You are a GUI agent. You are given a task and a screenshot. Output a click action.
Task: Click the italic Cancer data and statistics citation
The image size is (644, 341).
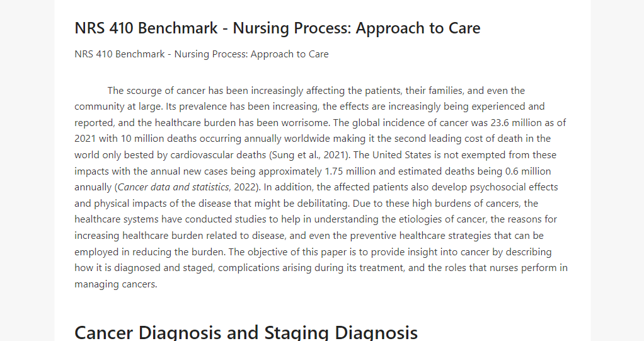pyautogui.click(x=173, y=187)
